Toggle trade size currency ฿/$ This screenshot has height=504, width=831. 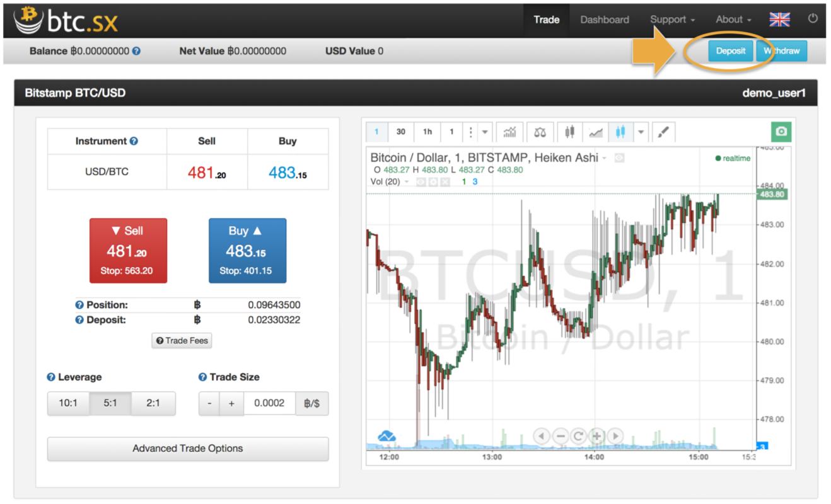tap(312, 403)
